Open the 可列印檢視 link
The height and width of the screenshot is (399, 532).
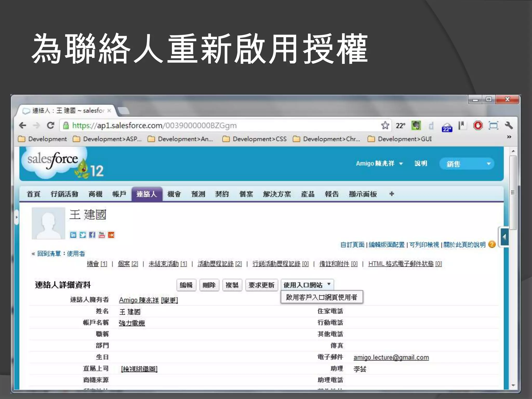[424, 245]
